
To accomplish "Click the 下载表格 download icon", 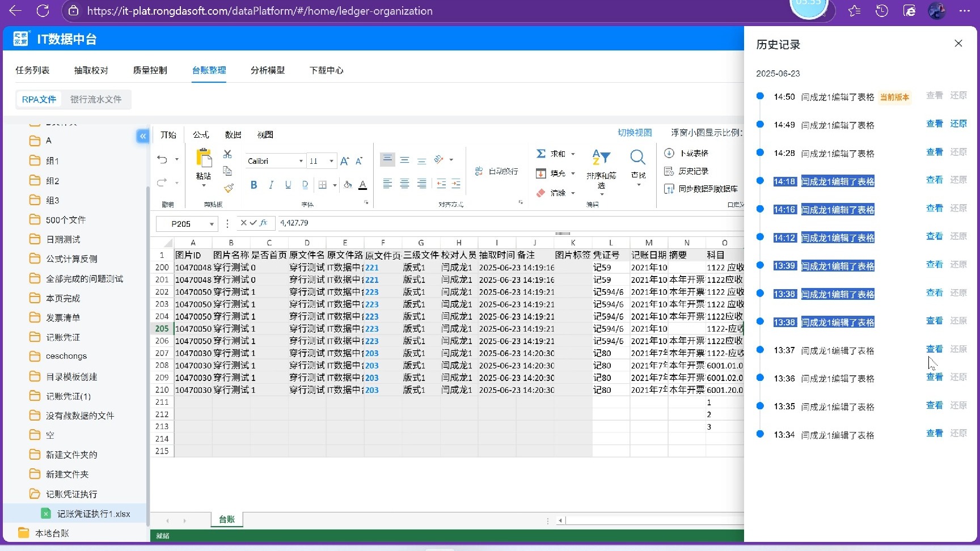I will pyautogui.click(x=669, y=153).
